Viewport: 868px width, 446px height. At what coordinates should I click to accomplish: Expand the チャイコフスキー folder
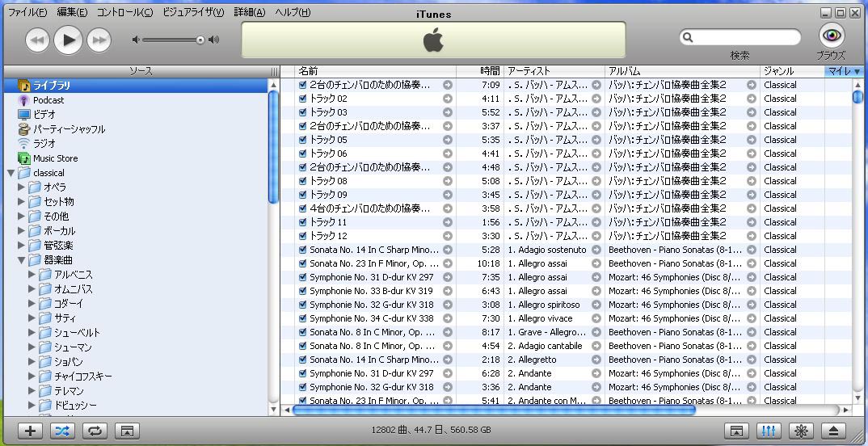pyautogui.click(x=32, y=377)
